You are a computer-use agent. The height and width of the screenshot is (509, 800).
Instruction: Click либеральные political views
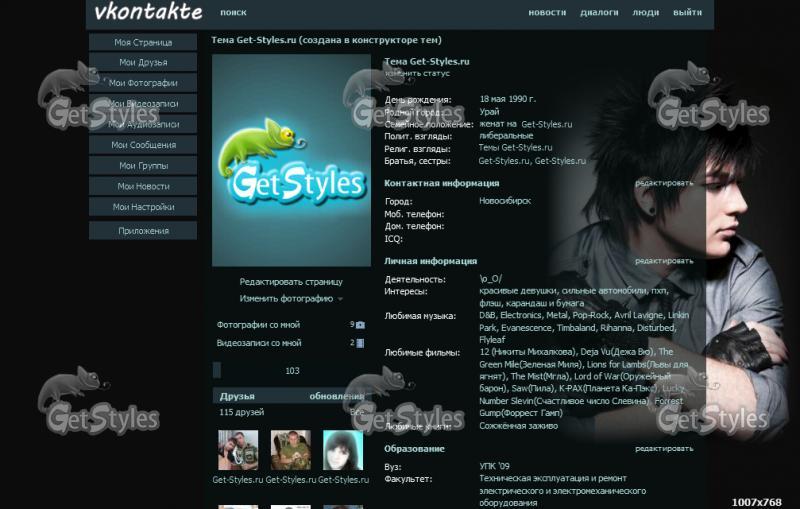(506, 136)
